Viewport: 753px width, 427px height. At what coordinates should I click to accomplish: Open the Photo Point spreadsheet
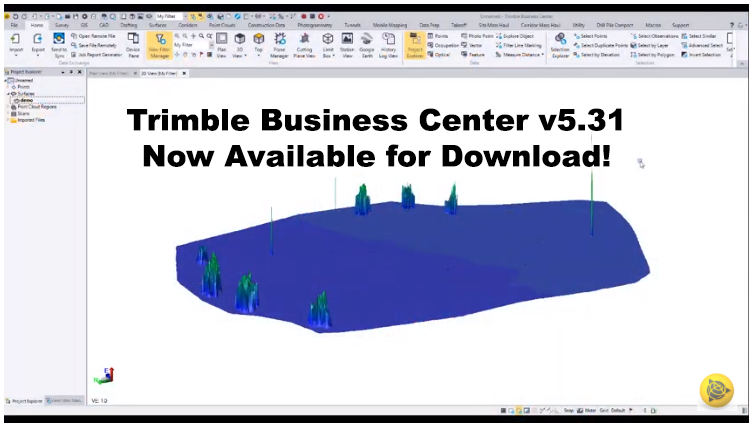pos(477,36)
